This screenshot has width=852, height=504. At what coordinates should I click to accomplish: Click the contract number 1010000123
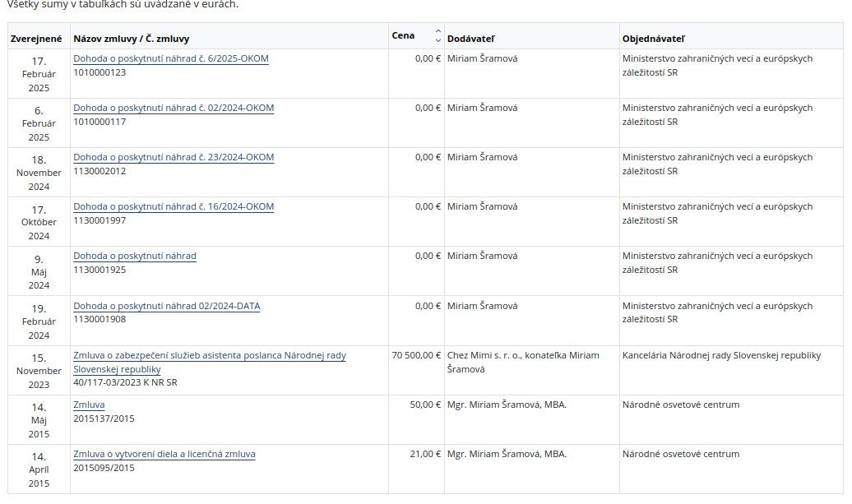coord(100,72)
